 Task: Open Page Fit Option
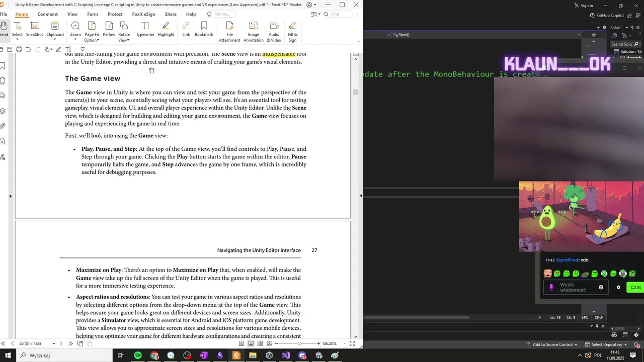pos(92,32)
